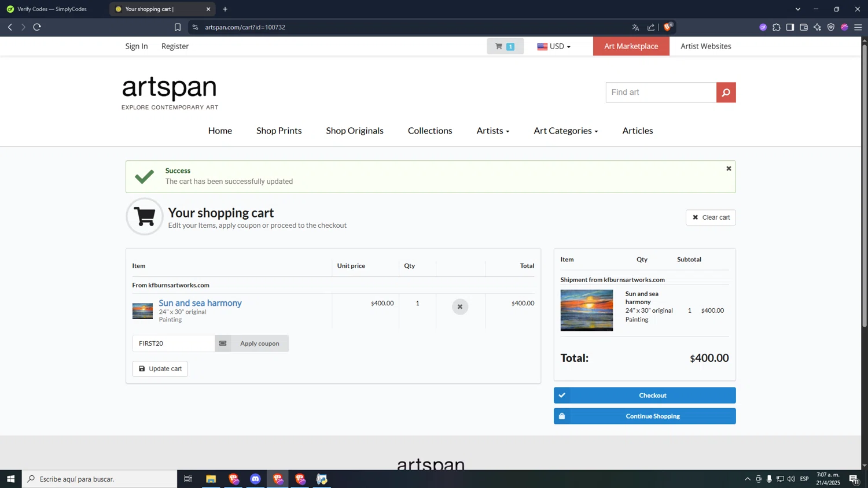Go to Home in navigation
Image resolution: width=868 pixels, height=488 pixels.
(220, 131)
